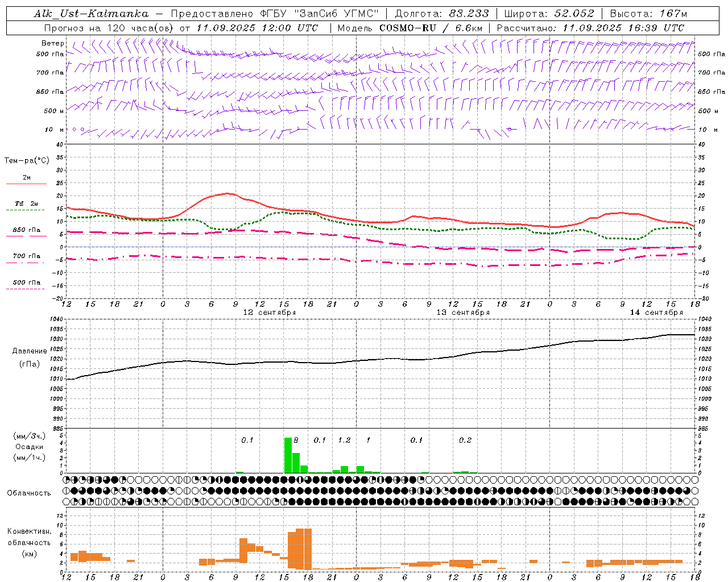Click the 12 сентября date label
The width and height of the screenshot is (728, 582).
[270, 313]
